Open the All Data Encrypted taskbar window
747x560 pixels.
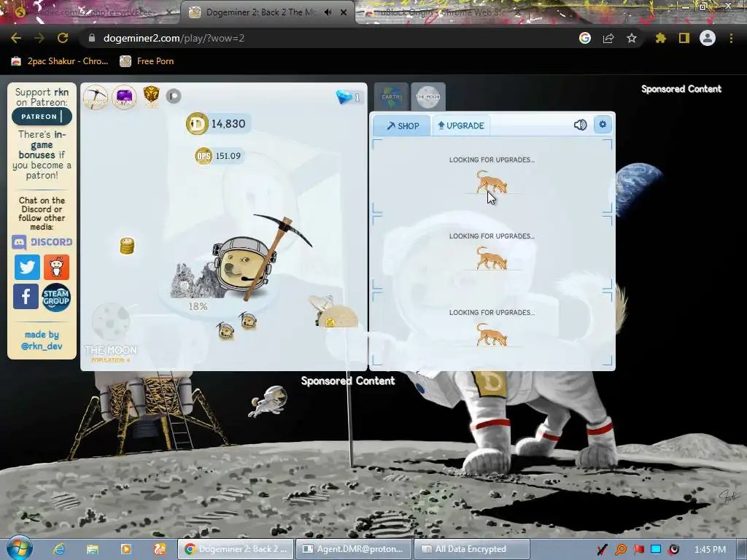click(472, 549)
